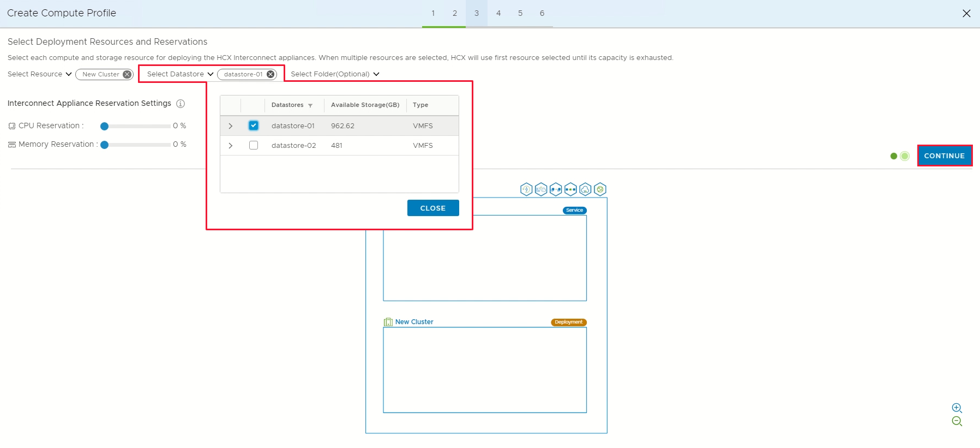Image resolution: width=980 pixels, height=448 pixels.
Task: Click the Deployment badge in the diagram
Action: click(x=569, y=322)
